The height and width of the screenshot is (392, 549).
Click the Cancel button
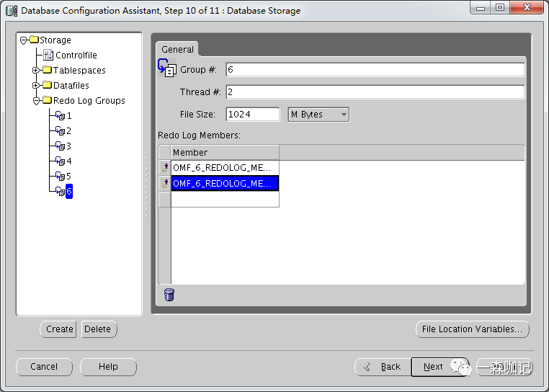pyautogui.click(x=44, y=367)
